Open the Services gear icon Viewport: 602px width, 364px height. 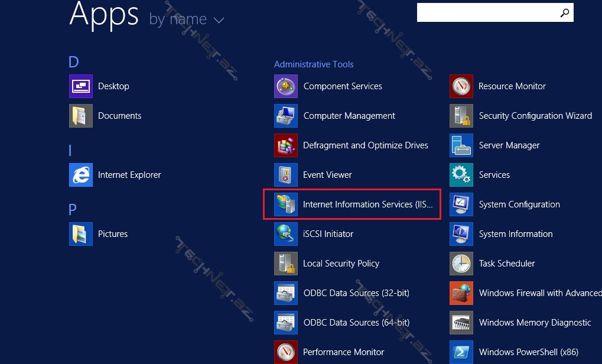[x=461, y=175]
